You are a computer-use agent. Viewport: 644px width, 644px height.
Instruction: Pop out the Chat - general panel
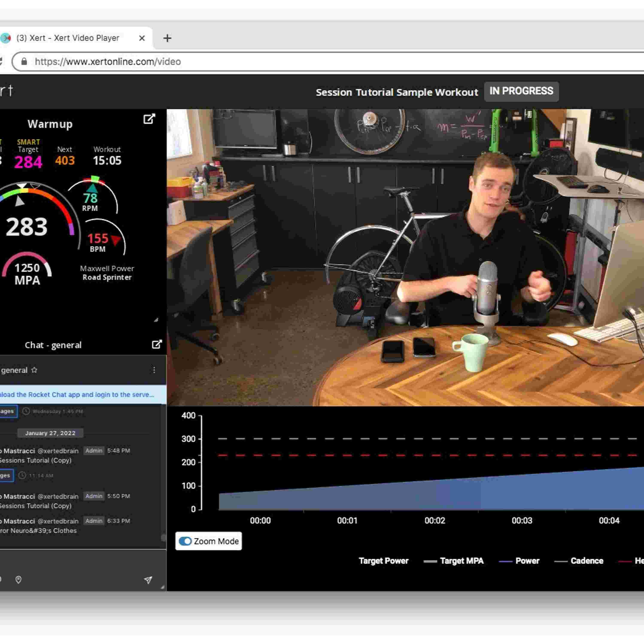[x=157, y=344]
